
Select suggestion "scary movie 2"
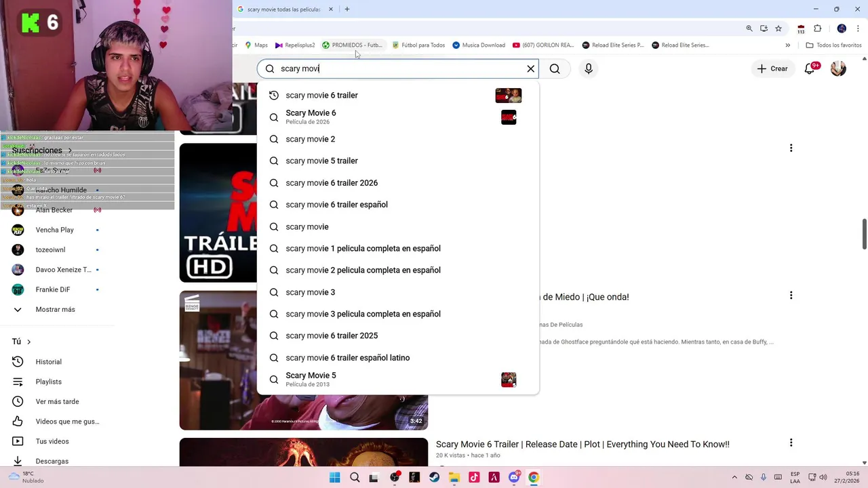click(398, 139)
